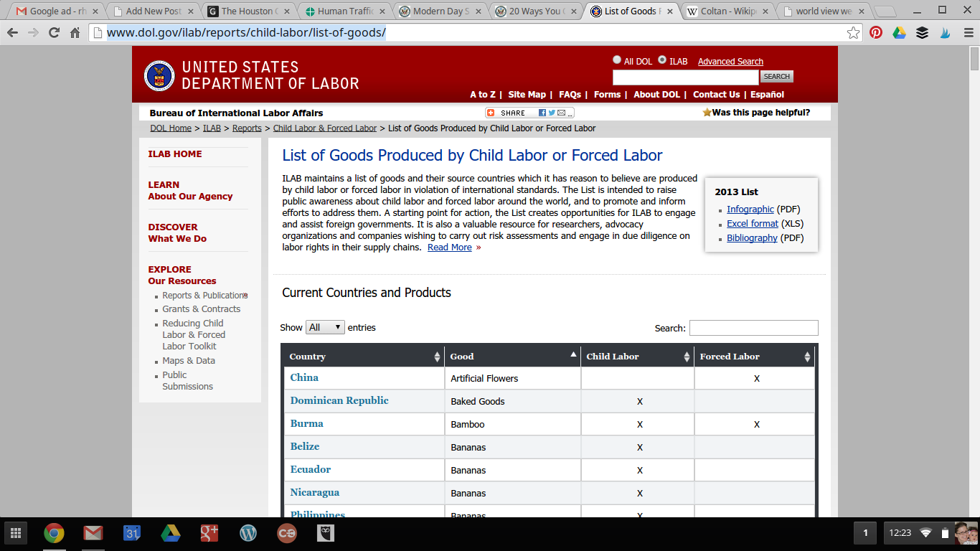Click the table Search input field
Image resolution: width=980 pixels, height=551 pixels.
(753, 328)
